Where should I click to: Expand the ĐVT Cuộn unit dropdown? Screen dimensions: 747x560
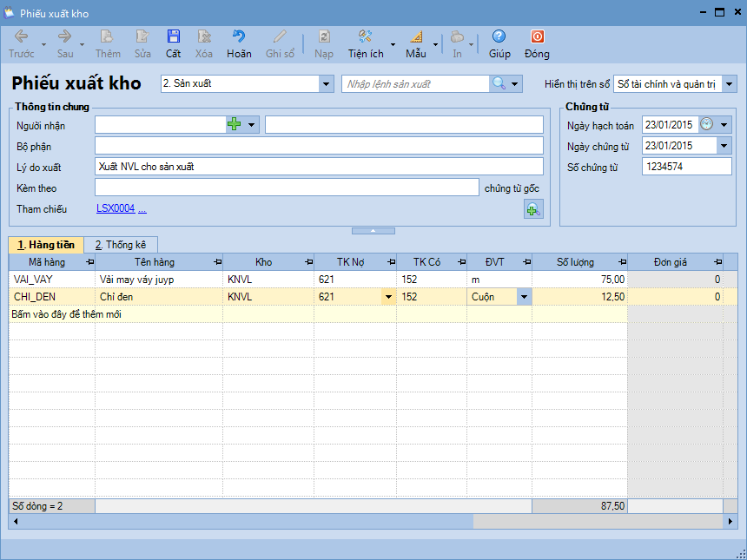click(x=524, y=297)
